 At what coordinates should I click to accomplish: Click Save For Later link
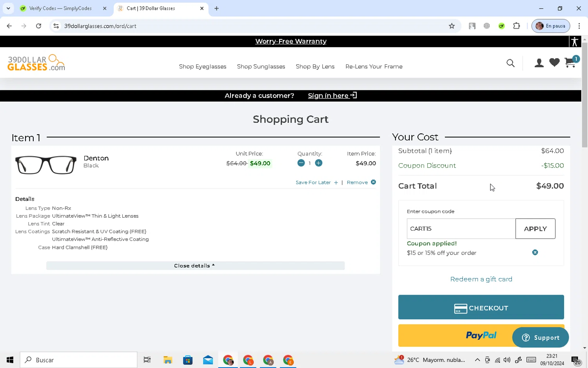317,182
